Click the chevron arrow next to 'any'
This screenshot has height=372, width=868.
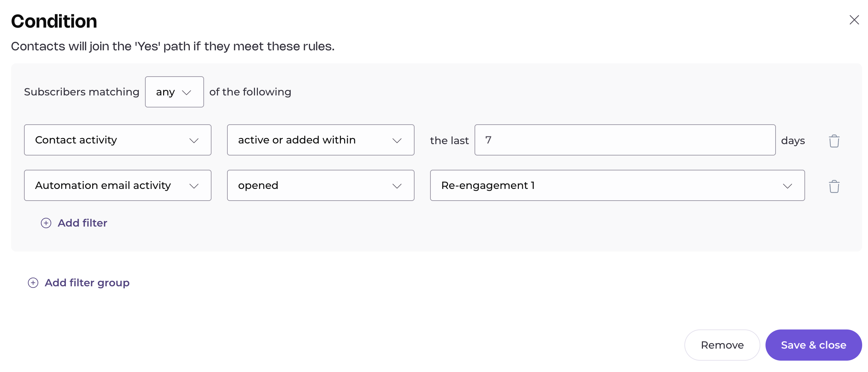[186, 93]
